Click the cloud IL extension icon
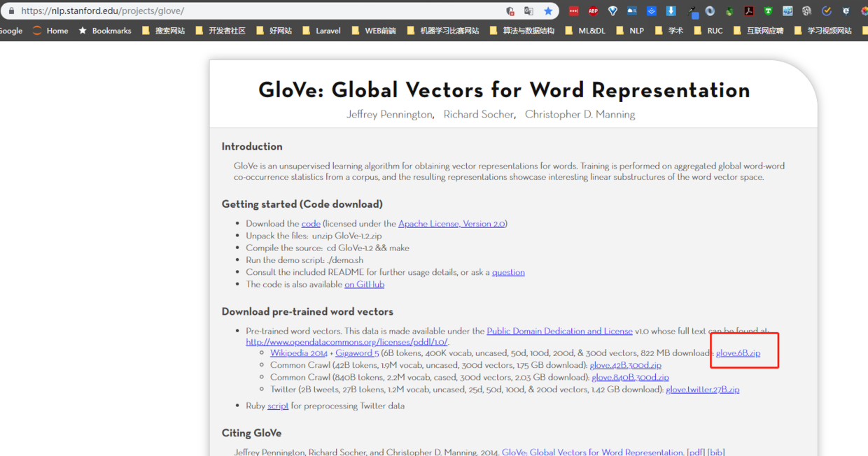 click(x=632, y=11)
